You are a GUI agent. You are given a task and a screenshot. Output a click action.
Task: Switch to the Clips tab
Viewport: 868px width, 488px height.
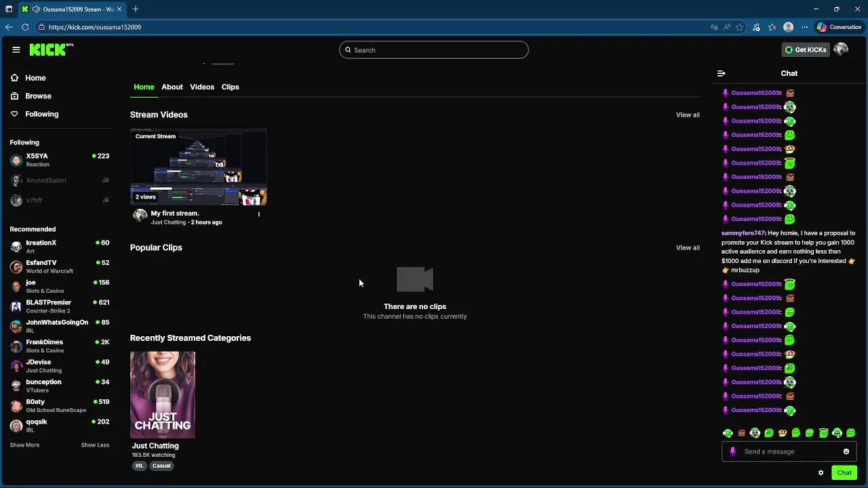coord(230,87)
